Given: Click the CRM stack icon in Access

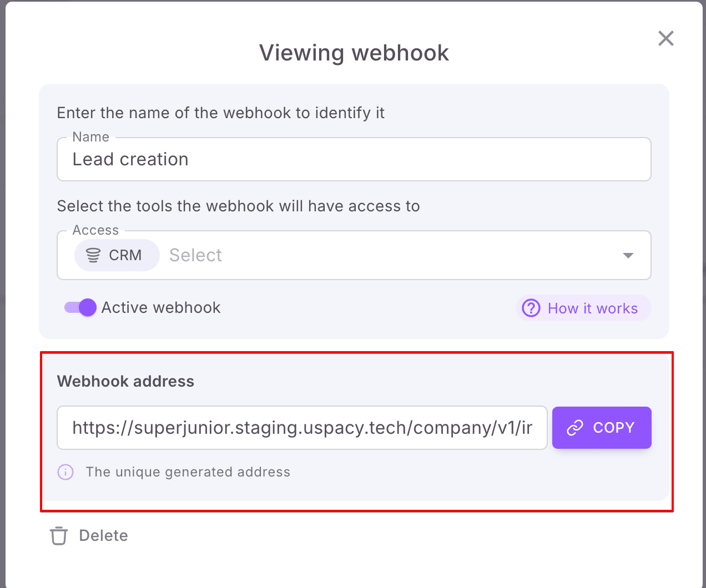Looking at the screenshot, I should click(93, 255).
